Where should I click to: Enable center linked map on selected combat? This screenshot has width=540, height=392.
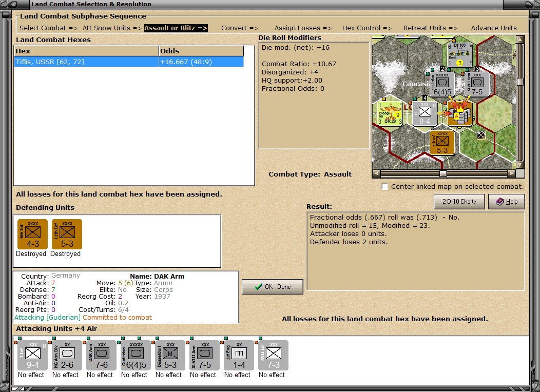click(384, 187)
